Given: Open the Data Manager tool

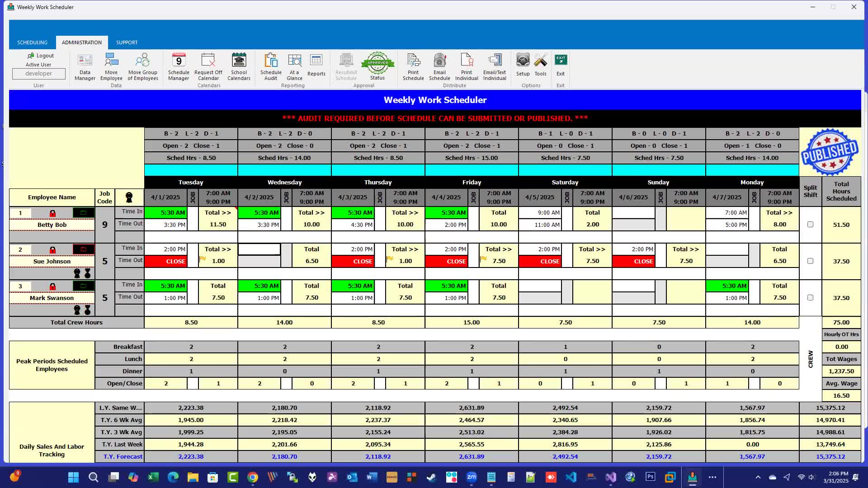Looking at the screenshot, I should click(x=85, y=67).
